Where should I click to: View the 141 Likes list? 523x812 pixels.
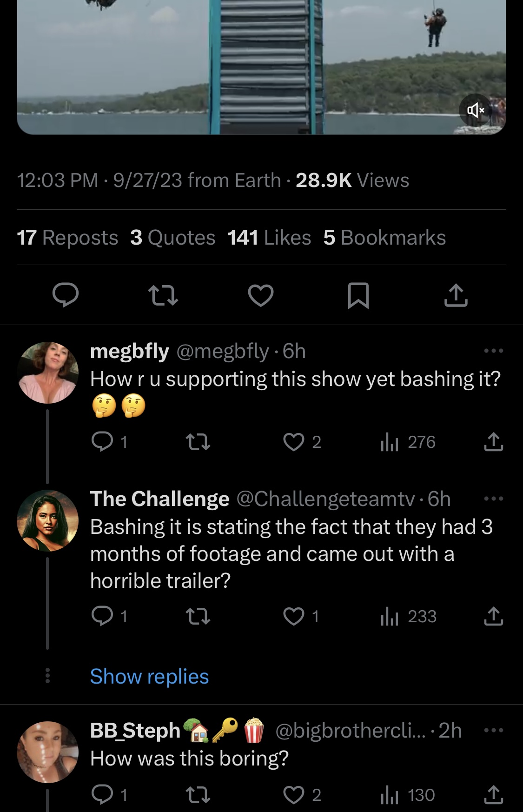click(269, 238)
